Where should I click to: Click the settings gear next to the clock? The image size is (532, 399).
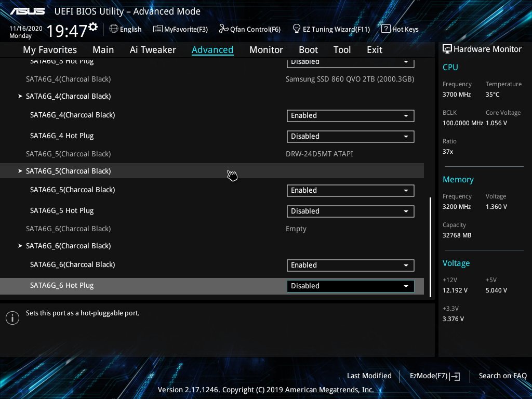(x=93, y=27)
